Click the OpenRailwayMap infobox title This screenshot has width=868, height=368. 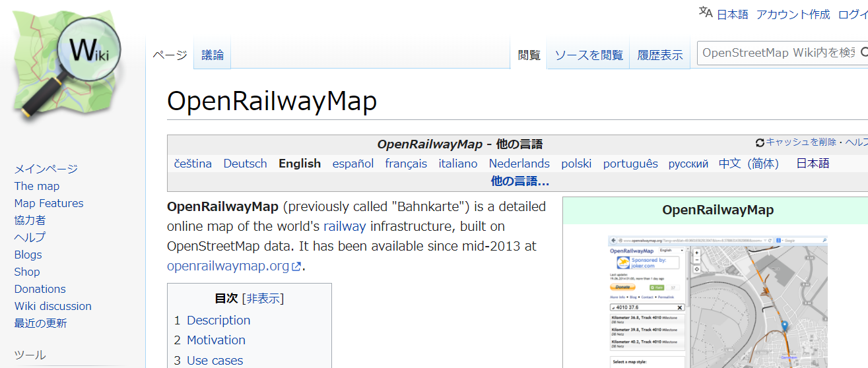(x=718, y=210)
